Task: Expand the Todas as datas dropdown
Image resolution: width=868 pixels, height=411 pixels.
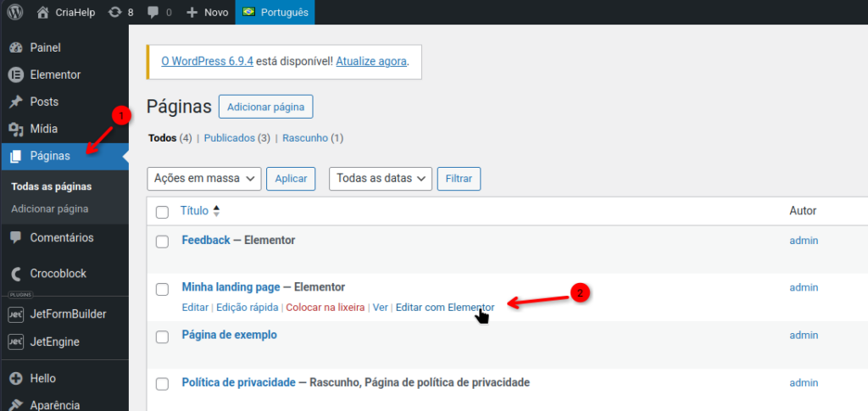Action: click(x=381, y=178)
